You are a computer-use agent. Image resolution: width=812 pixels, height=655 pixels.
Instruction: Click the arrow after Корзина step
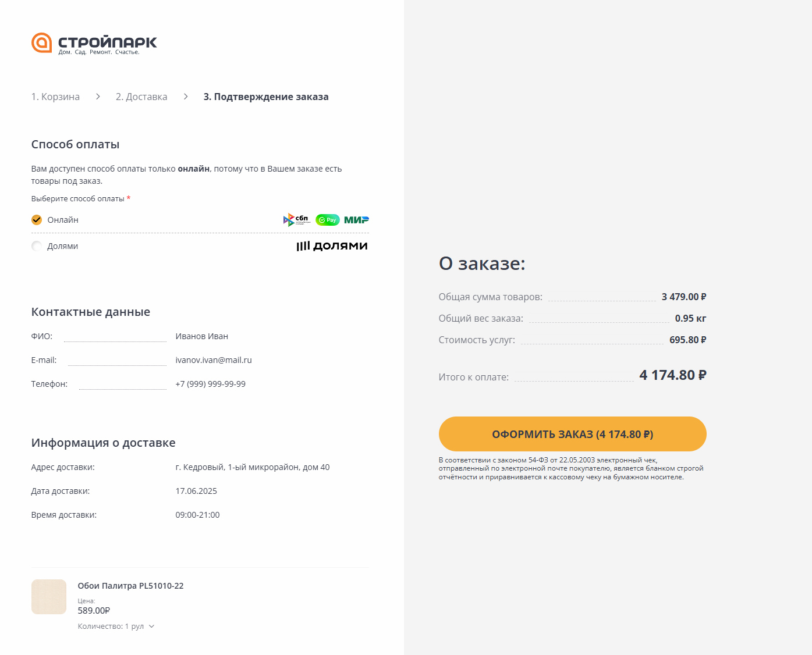[x=98, y=97]
